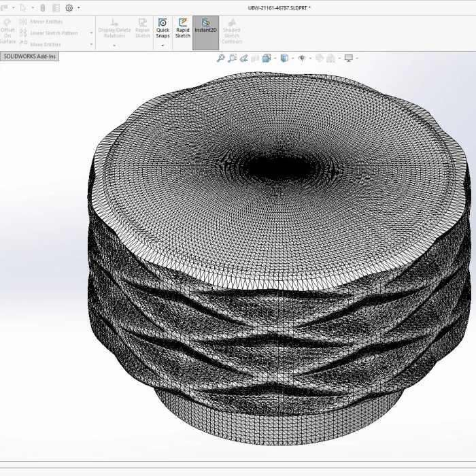
Task: Start the Rapid Sketch tool
Action: [183, 29]
